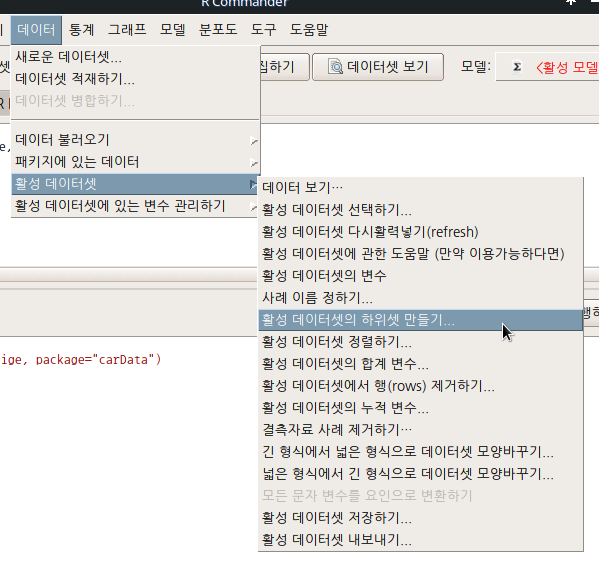Choose 결측자료 사례 제거하기...
The height and width of the screenshot is (568, 599).
[421, 430]
